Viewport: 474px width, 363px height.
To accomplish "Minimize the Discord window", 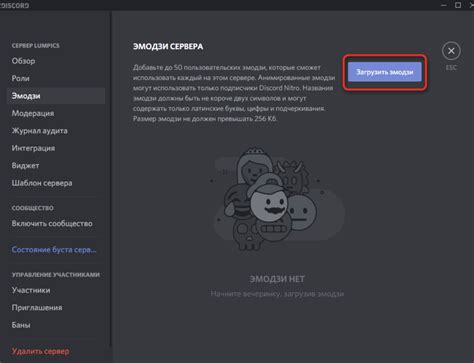I will pos(443,5).
